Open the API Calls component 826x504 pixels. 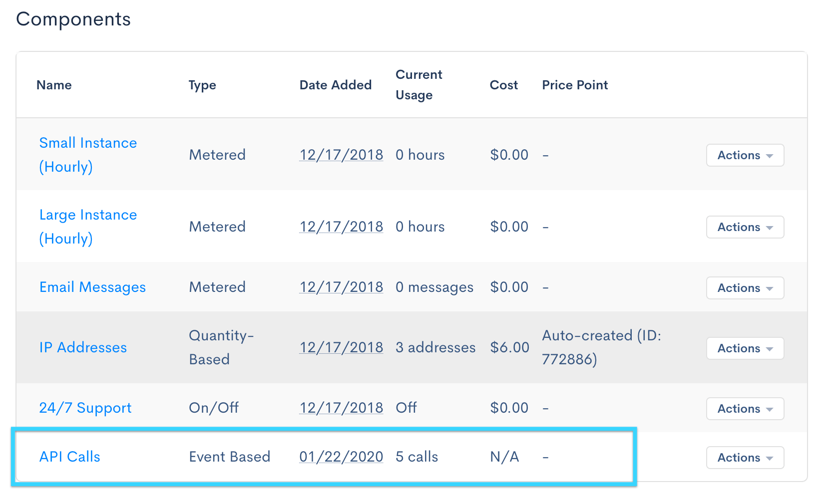click(69, 457)
